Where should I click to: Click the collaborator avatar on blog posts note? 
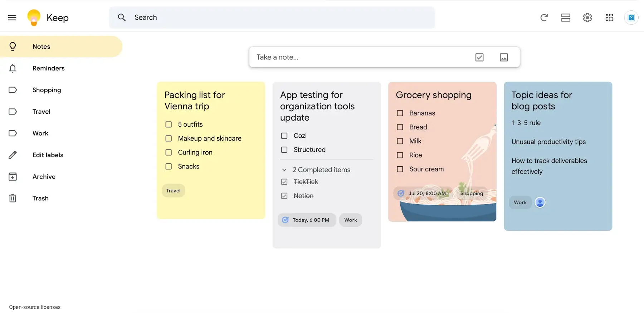click(x=540, y=202)
